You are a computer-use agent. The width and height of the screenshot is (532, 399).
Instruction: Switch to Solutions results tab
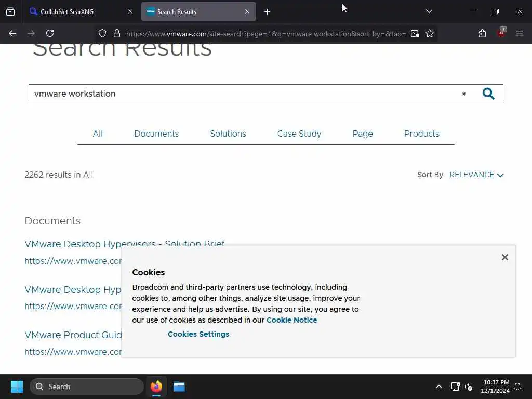point(228,134)
